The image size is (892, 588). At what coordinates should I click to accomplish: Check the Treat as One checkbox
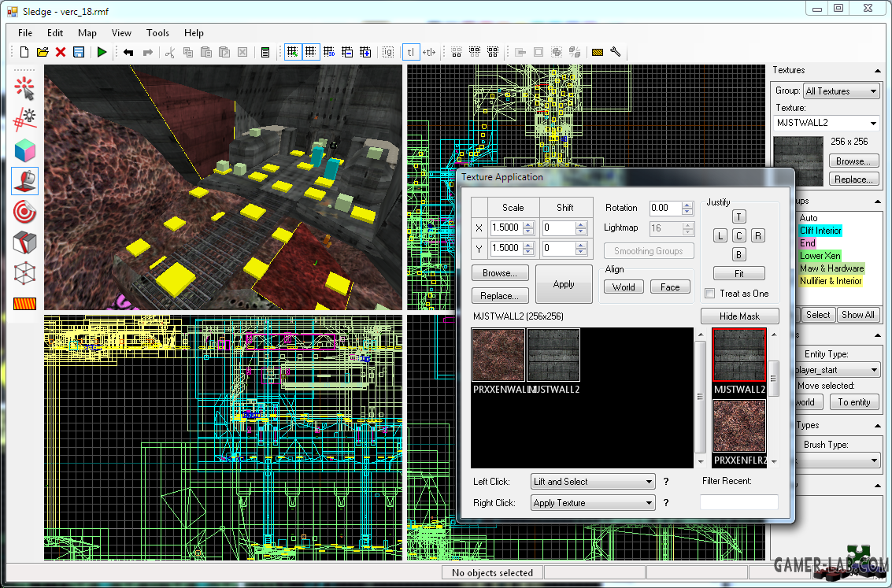(x=710, y=294)
